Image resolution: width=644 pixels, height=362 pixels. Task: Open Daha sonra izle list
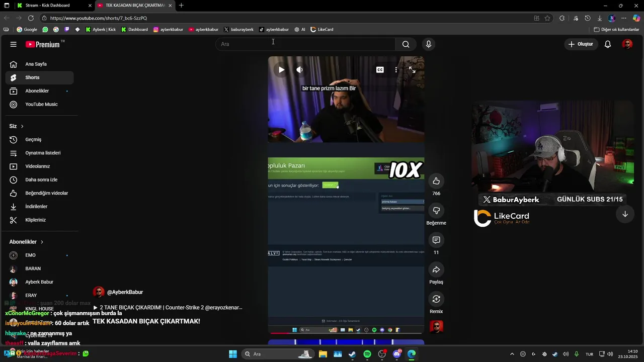39,180
